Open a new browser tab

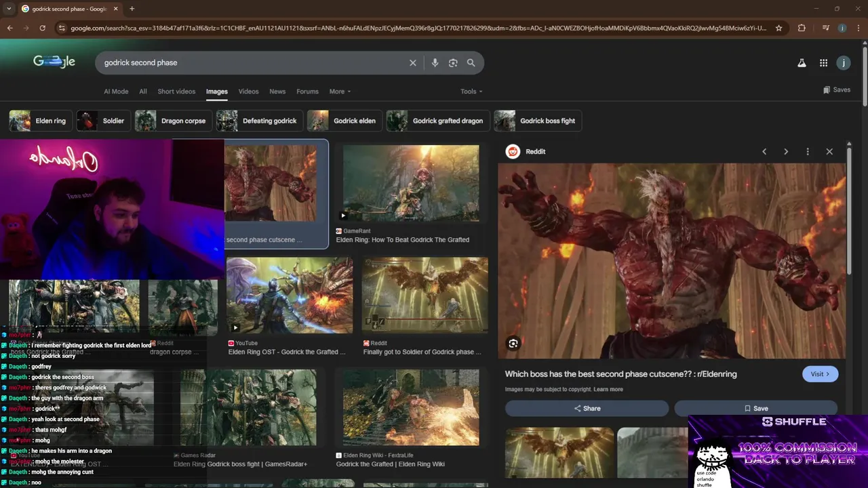point(132,9)
